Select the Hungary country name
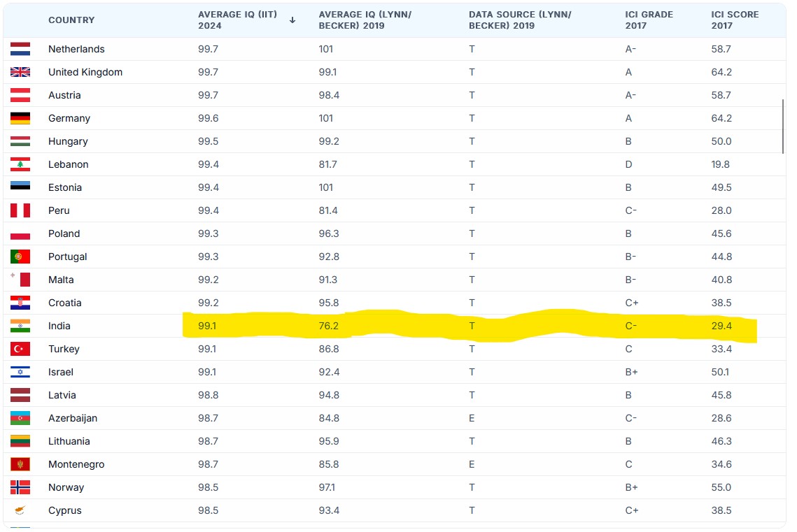This screenshot has width=797, height=532. [68, 141]
